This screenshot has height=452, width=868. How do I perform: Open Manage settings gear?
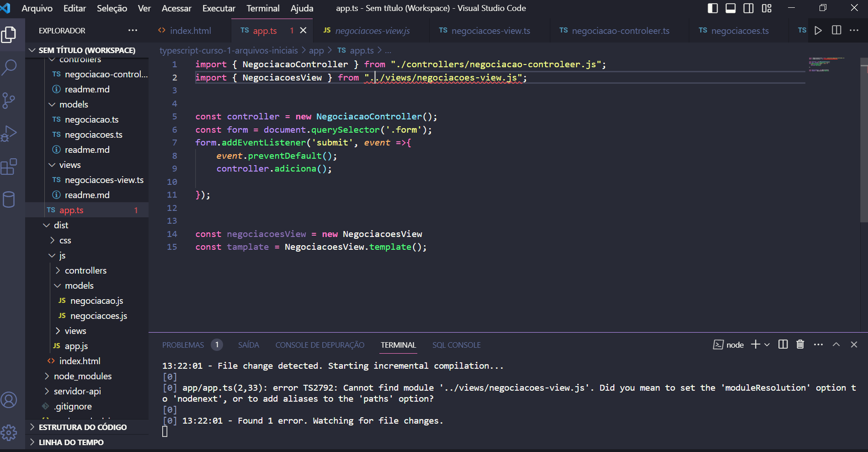click(x=9, y=432)
